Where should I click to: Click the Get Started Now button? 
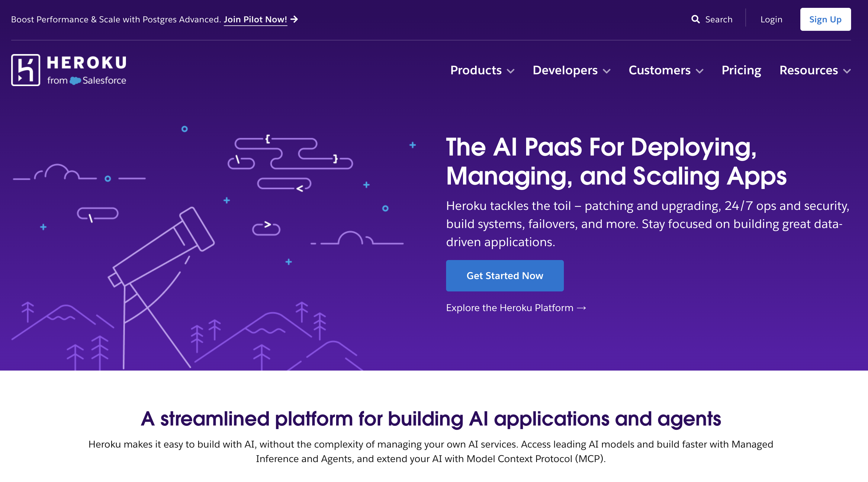click(504, 275)
